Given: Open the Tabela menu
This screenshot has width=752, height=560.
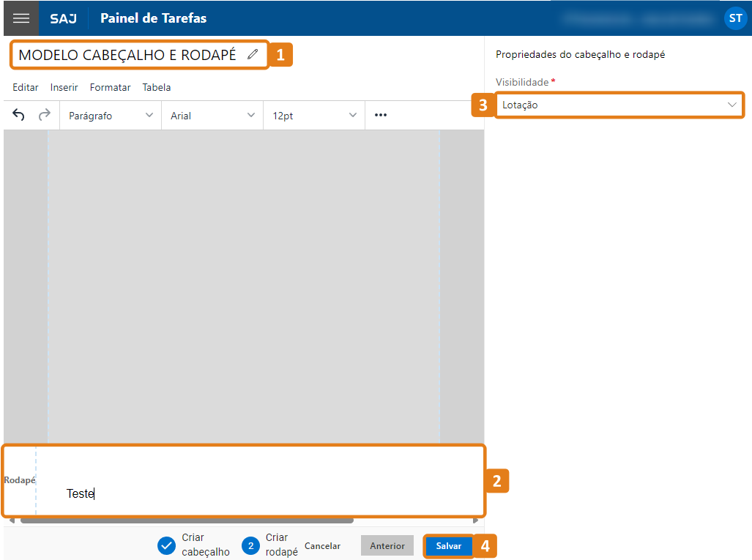Looking at the screenshot, I should click(x=157, y=87).
